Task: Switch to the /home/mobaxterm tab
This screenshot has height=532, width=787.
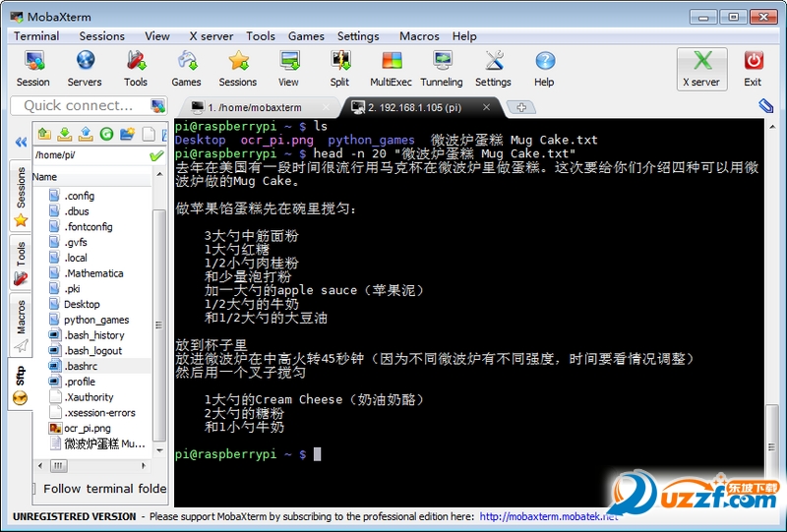Action: tap(255, 107)
